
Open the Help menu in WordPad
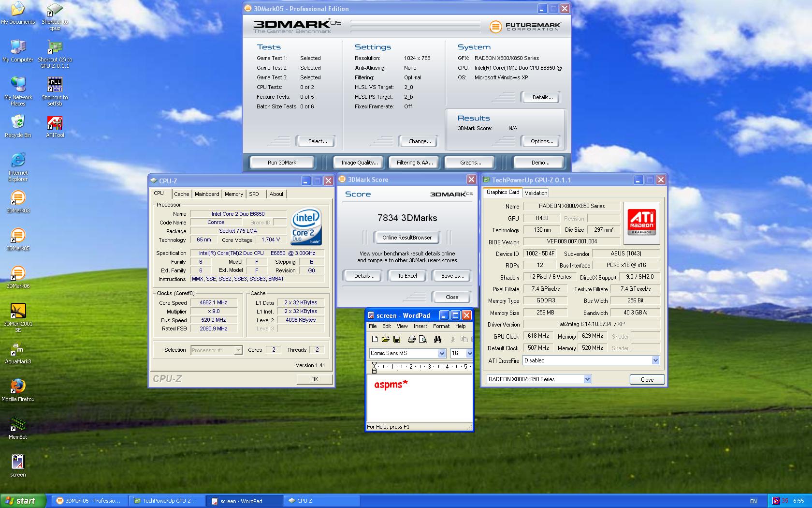tap(461, 326)
